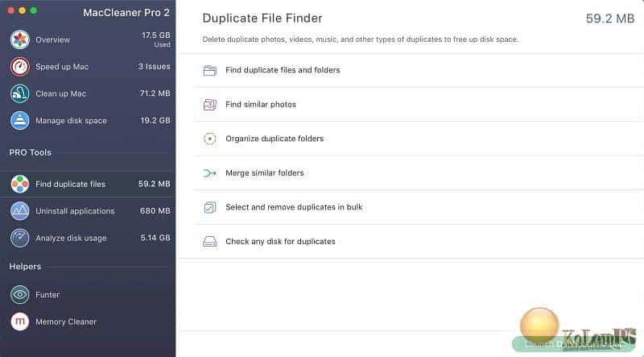
Task: Click the '17.5 GB Used' value
Action: [155, 39]
